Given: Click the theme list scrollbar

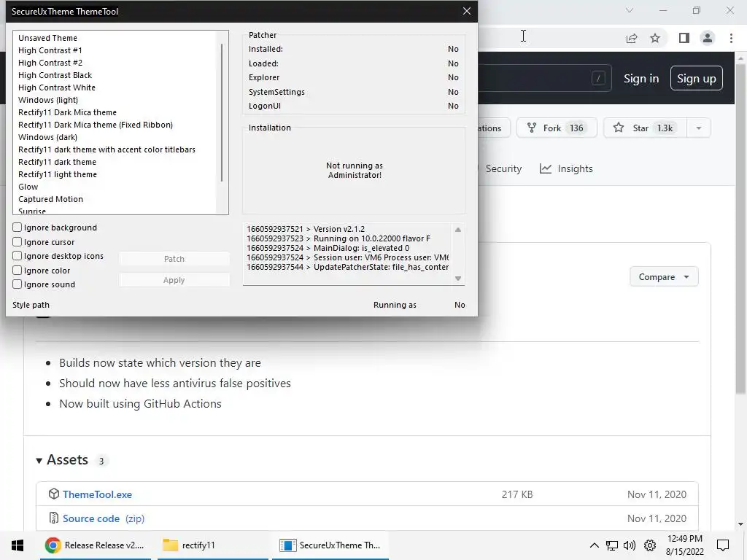Looking at the screenshot, I should pos(222,112).
